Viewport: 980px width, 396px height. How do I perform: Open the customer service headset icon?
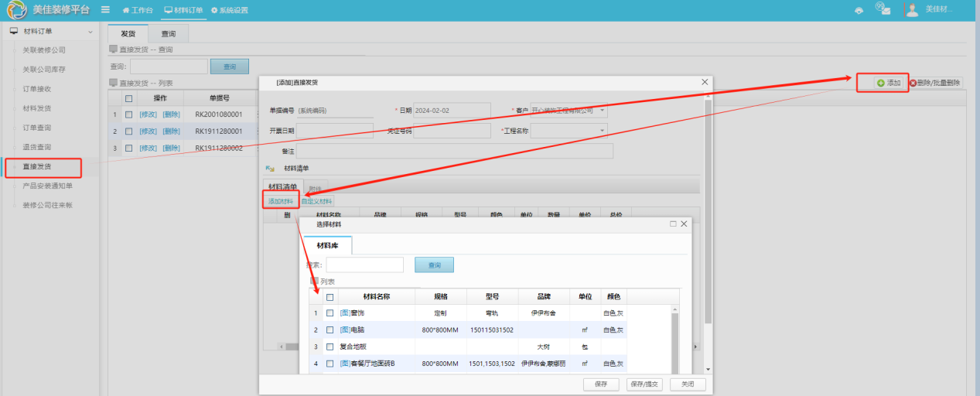(x=859, y=10)
